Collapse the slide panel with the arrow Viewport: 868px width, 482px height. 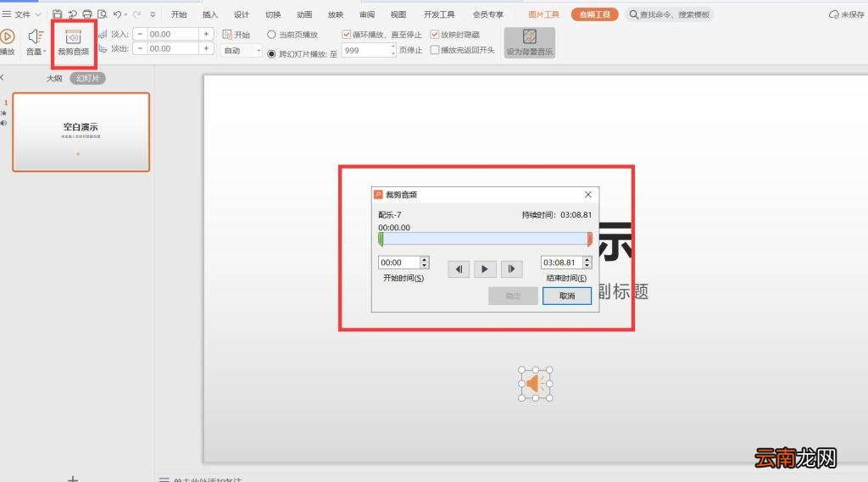pyautogui.click(x=3, y=77)
